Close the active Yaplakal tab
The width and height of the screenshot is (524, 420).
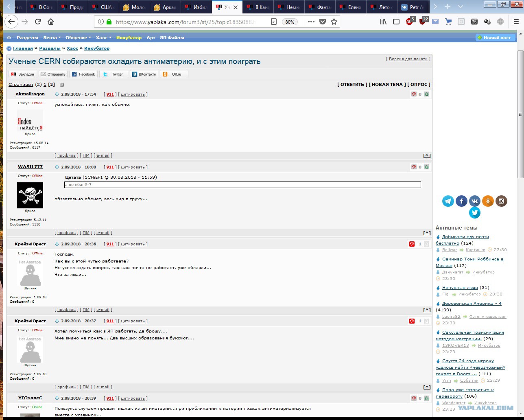click(x=236, y=7)
